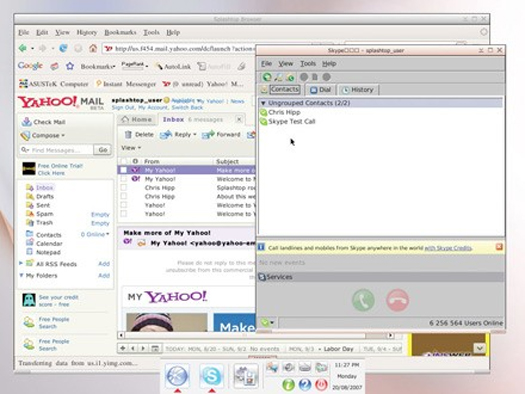Click the Empty link next to Spam
The image size is (525, 394).
point(100,214)
